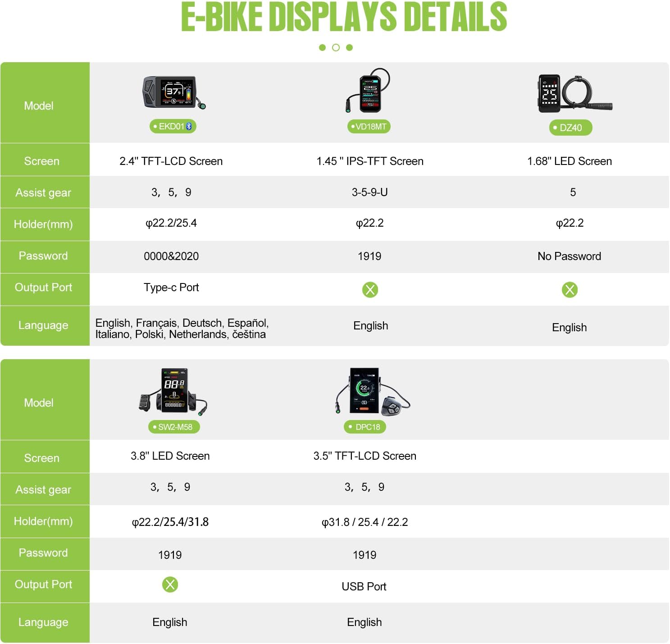
Task: Select the hollow middle dot under the title
Action: click(336, 48)
